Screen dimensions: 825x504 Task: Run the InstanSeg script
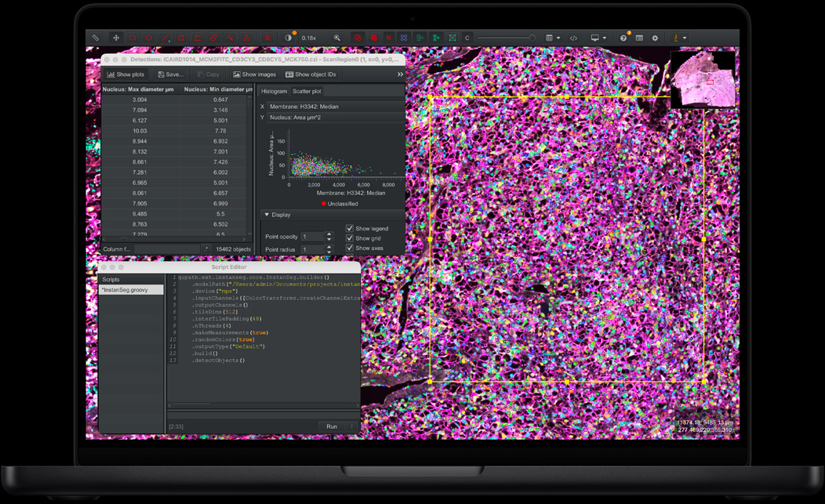[332, 426]
